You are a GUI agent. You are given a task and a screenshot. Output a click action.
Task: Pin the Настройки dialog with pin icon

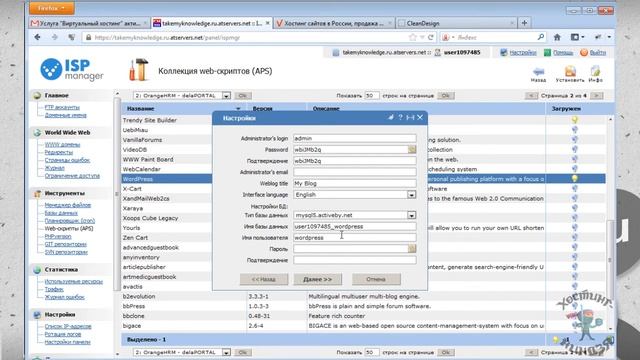click(391, 118)
